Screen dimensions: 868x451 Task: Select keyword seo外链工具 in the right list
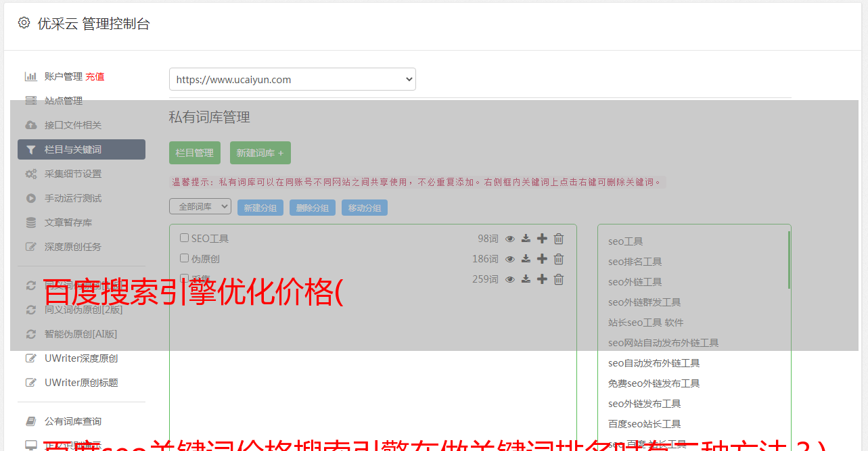(635, 282)
